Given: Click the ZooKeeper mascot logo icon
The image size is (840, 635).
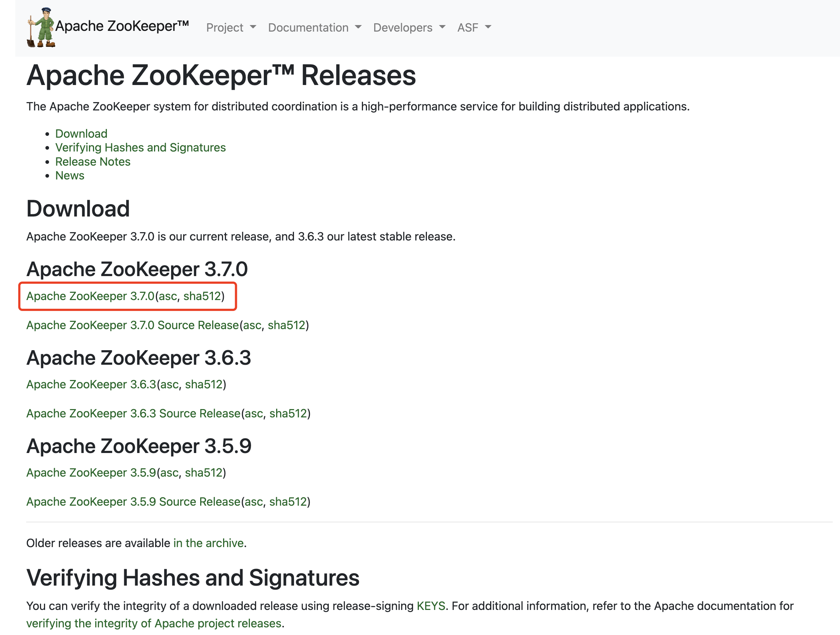Looking at the screenshot, I should click(x=41, y=27).
